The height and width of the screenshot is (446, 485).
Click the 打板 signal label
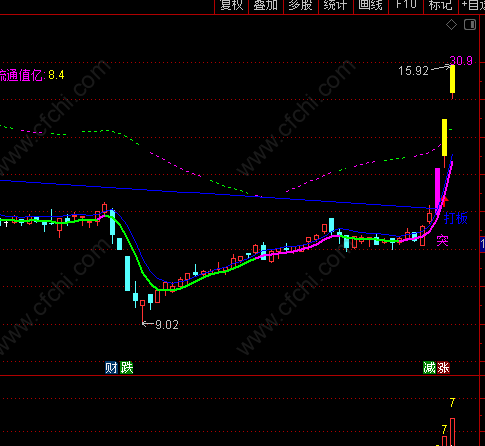tap(456, 219)
